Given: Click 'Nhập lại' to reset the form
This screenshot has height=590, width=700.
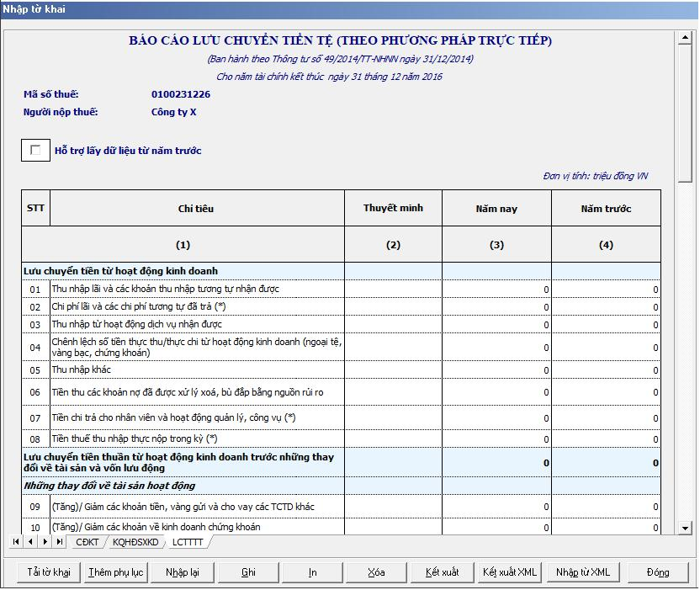Looking at the screenshot, I should (182, 572).
